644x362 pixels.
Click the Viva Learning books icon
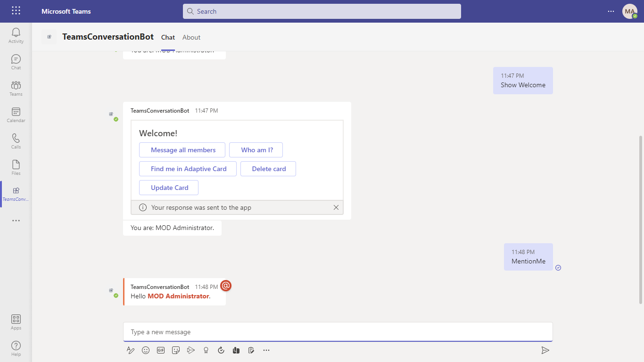pos(236,350)
